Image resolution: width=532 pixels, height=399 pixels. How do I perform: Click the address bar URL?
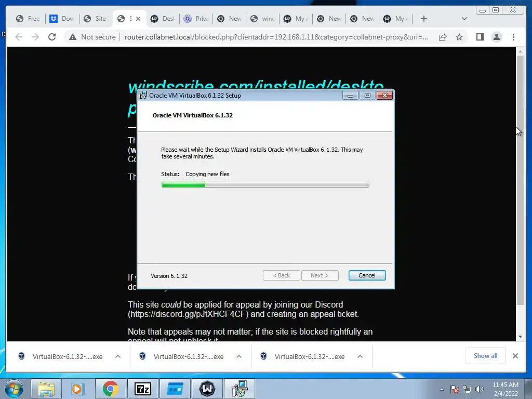click(276, 37)
